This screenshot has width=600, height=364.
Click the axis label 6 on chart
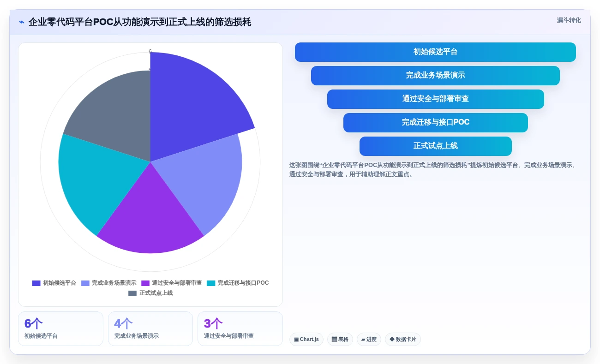point(150,51)
